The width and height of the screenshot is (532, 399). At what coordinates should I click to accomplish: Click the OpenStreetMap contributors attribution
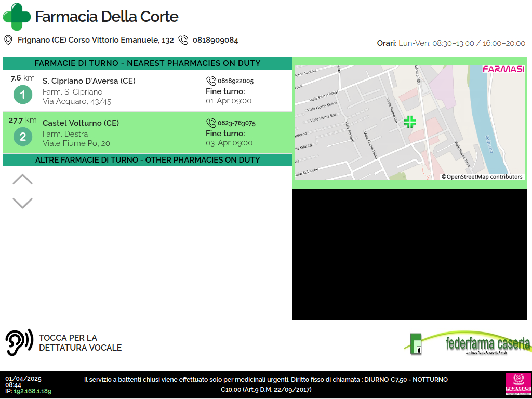482,177
